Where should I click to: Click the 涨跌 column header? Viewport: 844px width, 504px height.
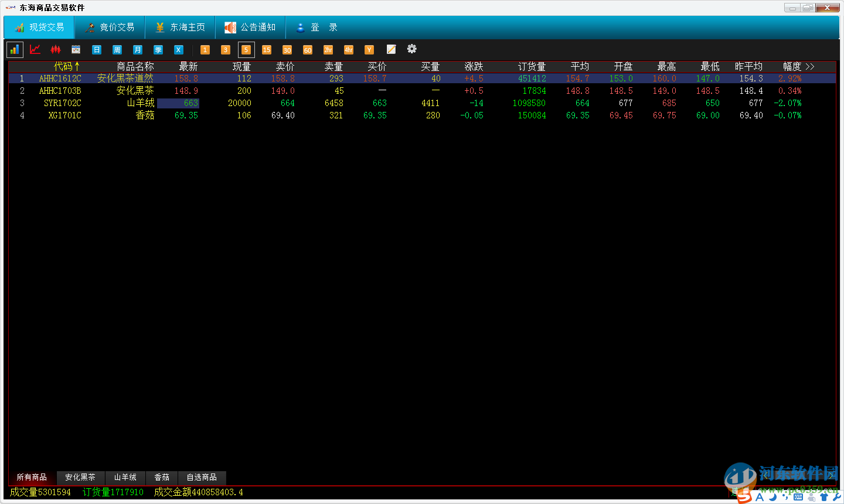pyautogui.click(x=474, y=67)
